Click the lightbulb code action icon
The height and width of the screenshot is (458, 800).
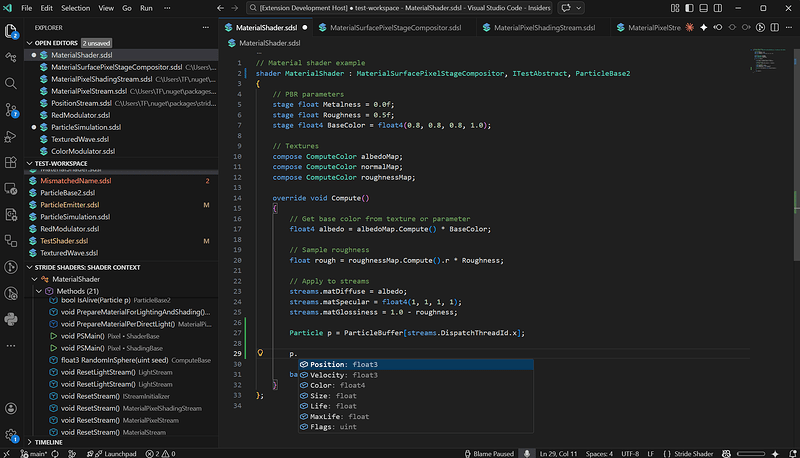pos(260,353)
